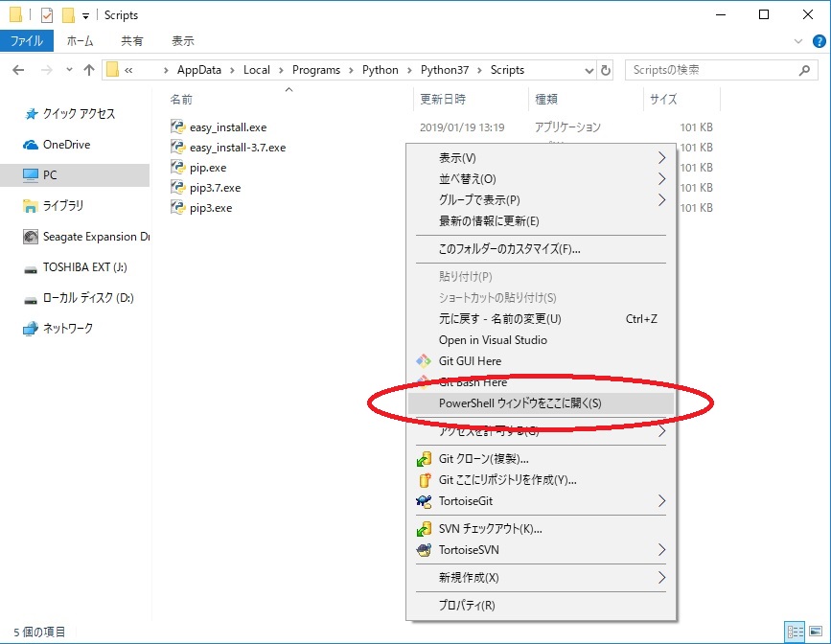Open the ホーム ribbon tab
831x644 pixels.
[x=80, y=41]
